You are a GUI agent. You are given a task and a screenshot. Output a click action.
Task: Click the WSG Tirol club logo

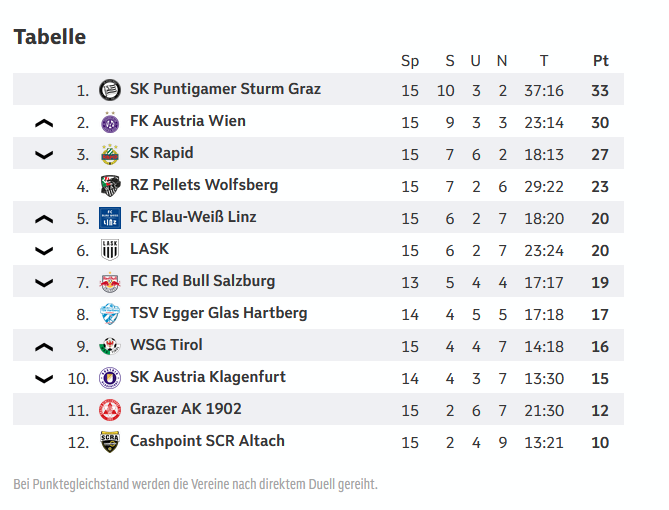click(110, 346)
